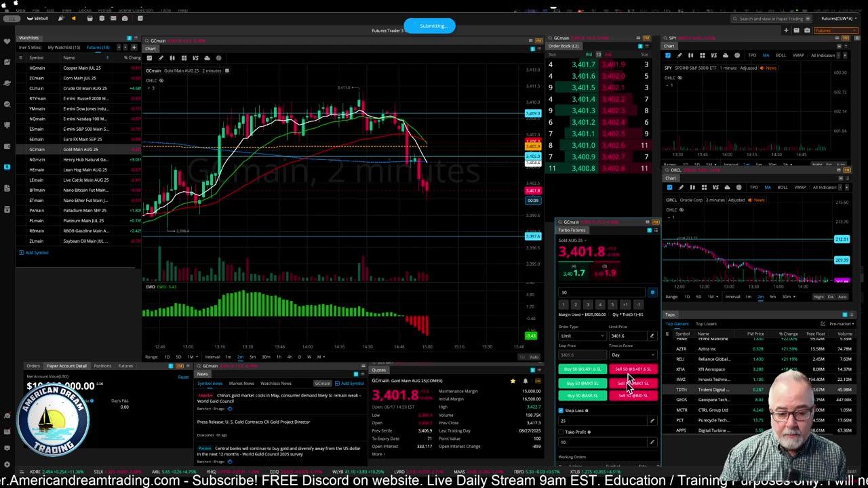The height and width of the screenshot is (488, 868).
Task: Click More link in Quotes panel
Action: [377, 454]
